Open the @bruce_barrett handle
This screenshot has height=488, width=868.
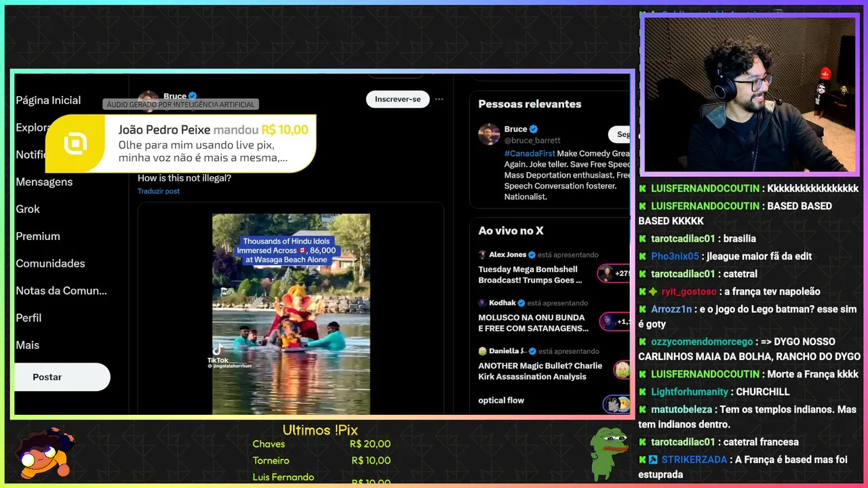(532, 140)
